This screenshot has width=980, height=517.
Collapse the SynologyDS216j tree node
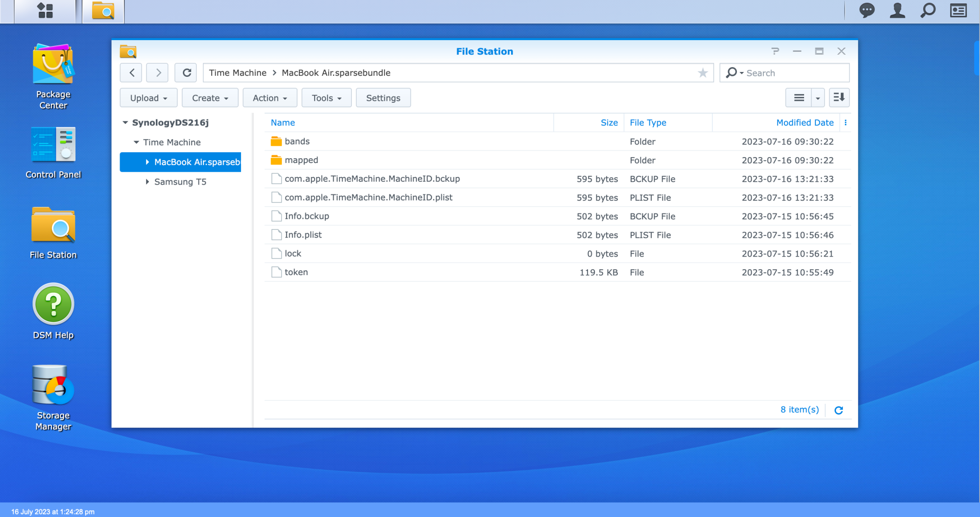tap(125, 122)
